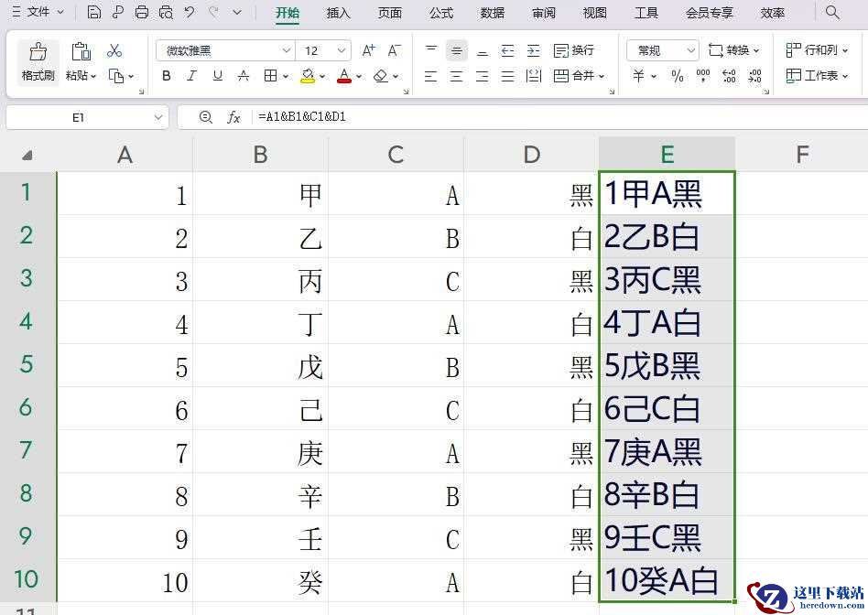This screenshot has width=868, height=615.
Task: Open the Formulas (公式) tab
Action: coord(441,13)
